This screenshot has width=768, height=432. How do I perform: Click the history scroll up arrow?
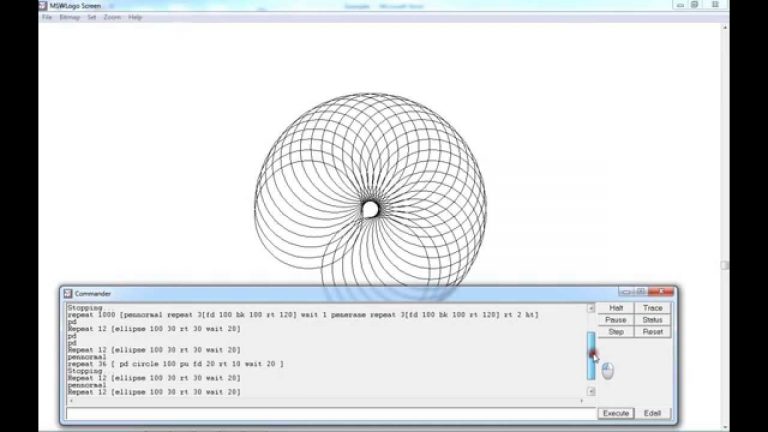coord(591,308)
